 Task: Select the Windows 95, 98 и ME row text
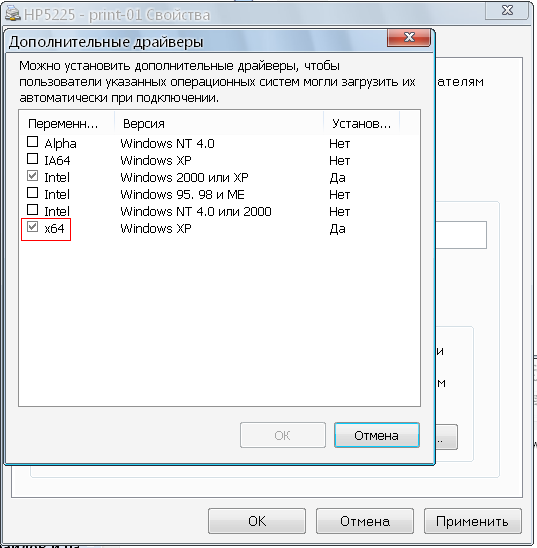pyautogui.click(x=182, y=194)
